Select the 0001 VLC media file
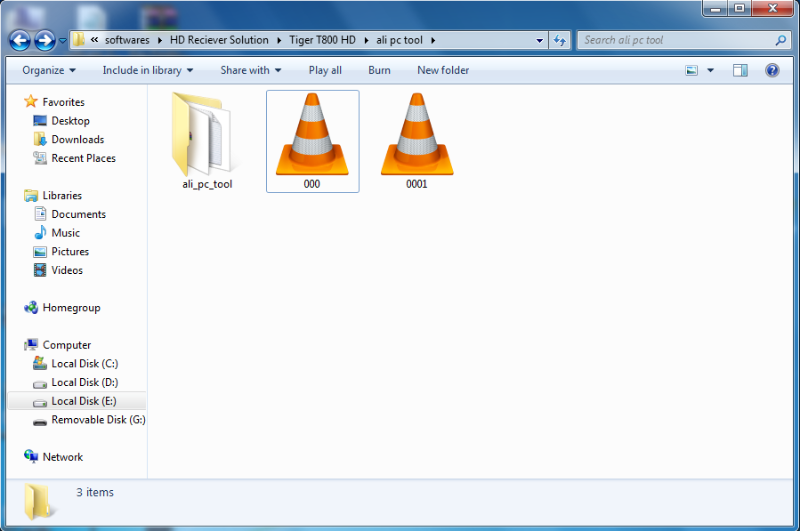Screen dimensions: 800x531 (x=417, y=141)
